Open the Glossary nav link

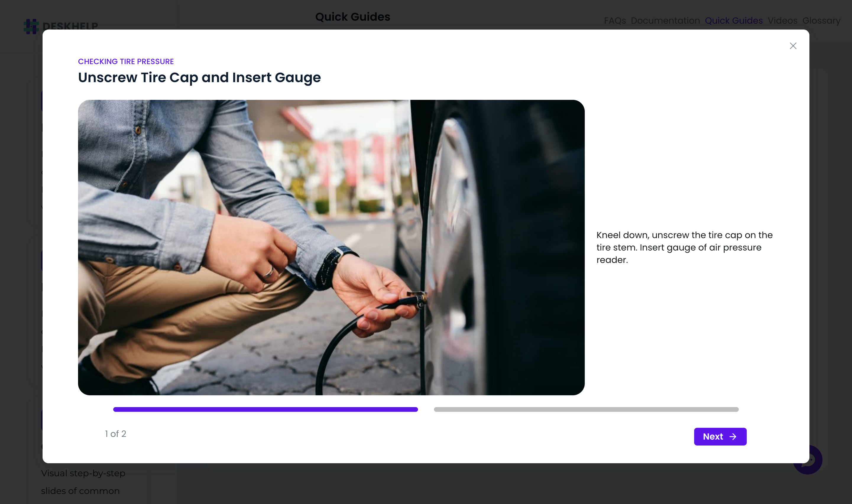pyautogui.click(x=822, y=21)
